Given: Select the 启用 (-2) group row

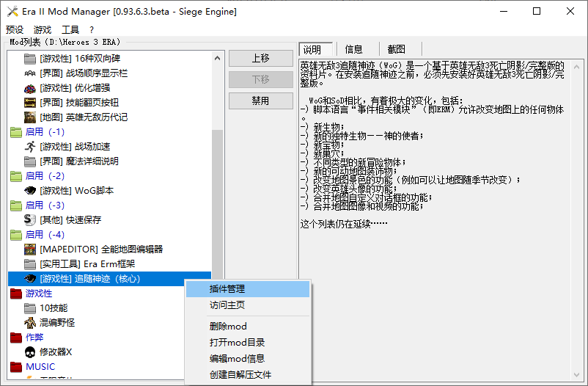Looking at the screenshot, I should [x=45, y=176].
